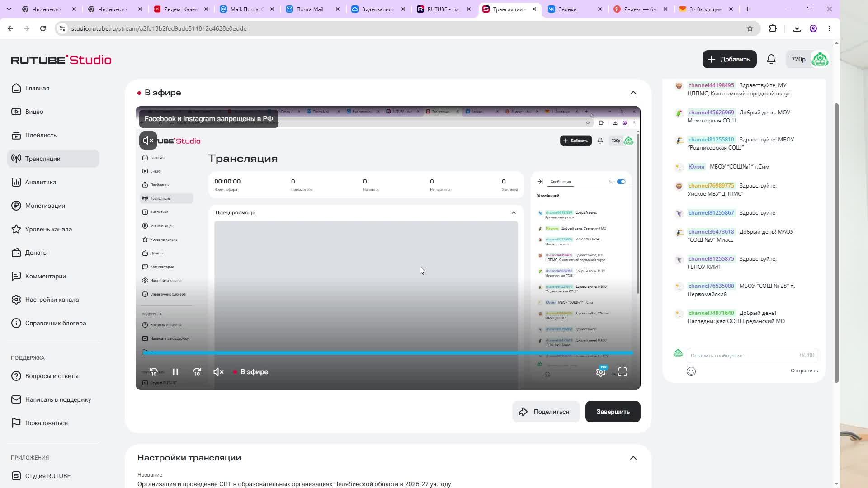Toggle mute in the player control bar

coord(219,372)
